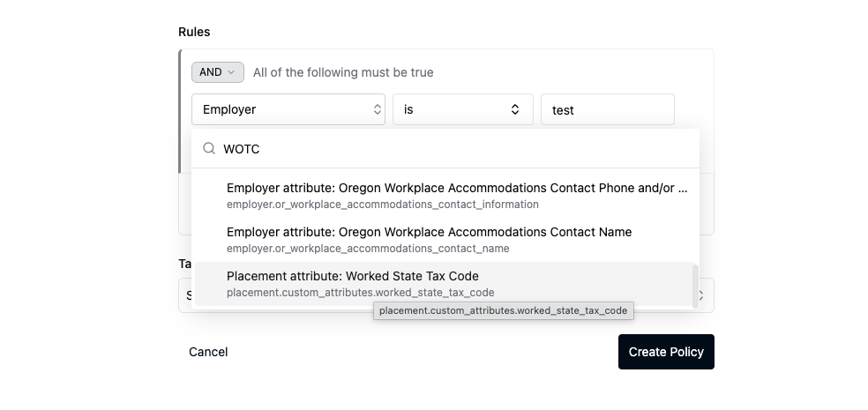
Task: Click the value field containing 'test'
Action: pos(607,109)
